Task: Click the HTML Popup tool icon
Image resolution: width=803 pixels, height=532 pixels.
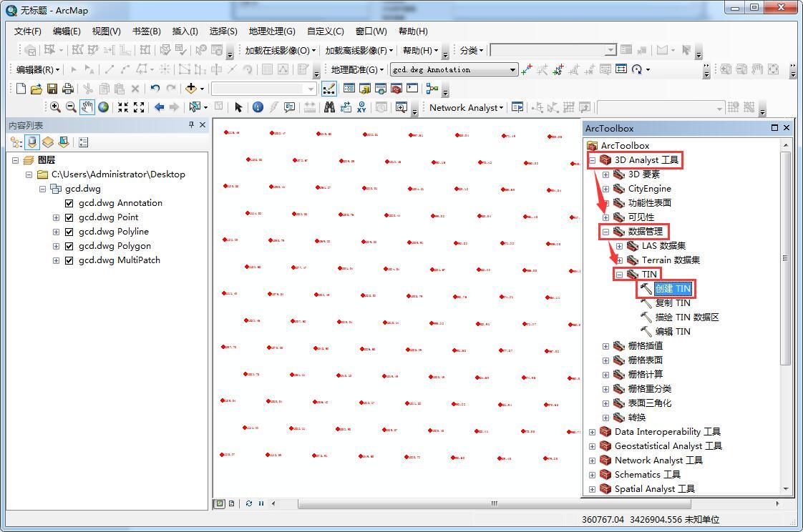Action: pyautogui.click(x=288, y=107)
